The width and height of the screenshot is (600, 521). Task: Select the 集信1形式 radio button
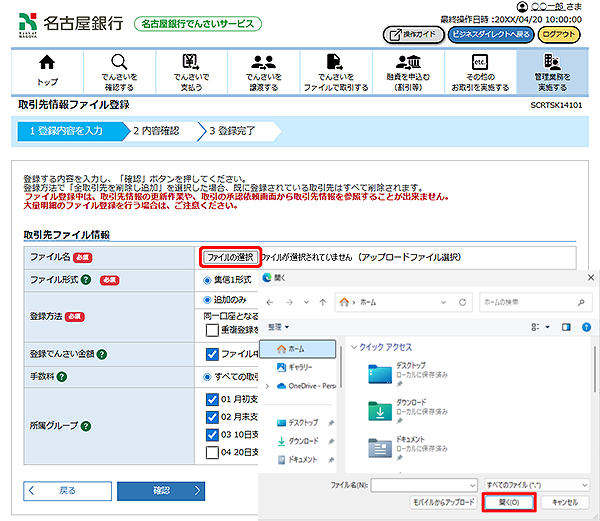pos(209,280)
